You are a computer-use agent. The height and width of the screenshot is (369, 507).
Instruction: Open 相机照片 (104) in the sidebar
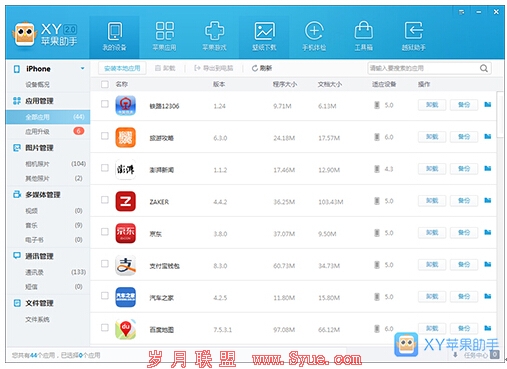(48, 164)
